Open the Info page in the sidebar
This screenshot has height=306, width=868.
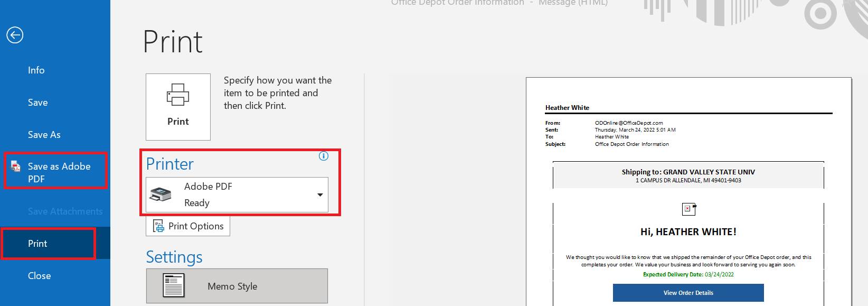tap(36, 70)
